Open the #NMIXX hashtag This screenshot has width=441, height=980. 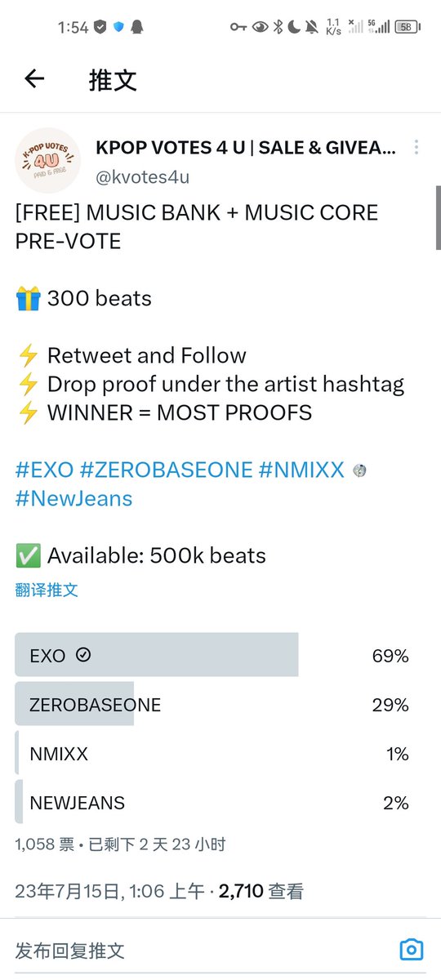click(x=301, y=470)
